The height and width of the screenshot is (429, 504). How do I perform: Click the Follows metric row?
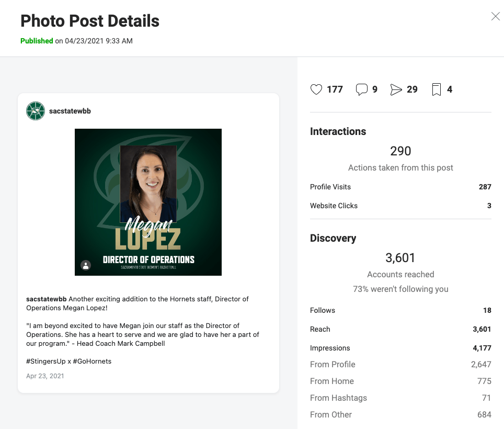[x=400, y=310]
